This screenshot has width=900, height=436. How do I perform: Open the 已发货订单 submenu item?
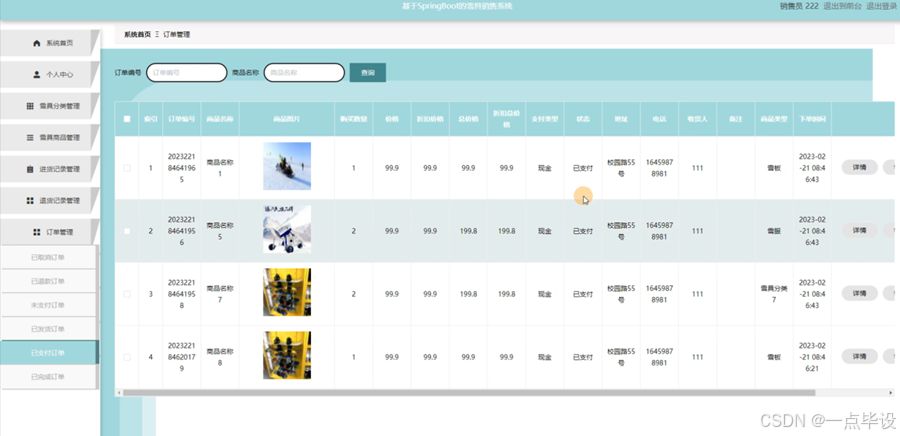click(x=48, y=329)
